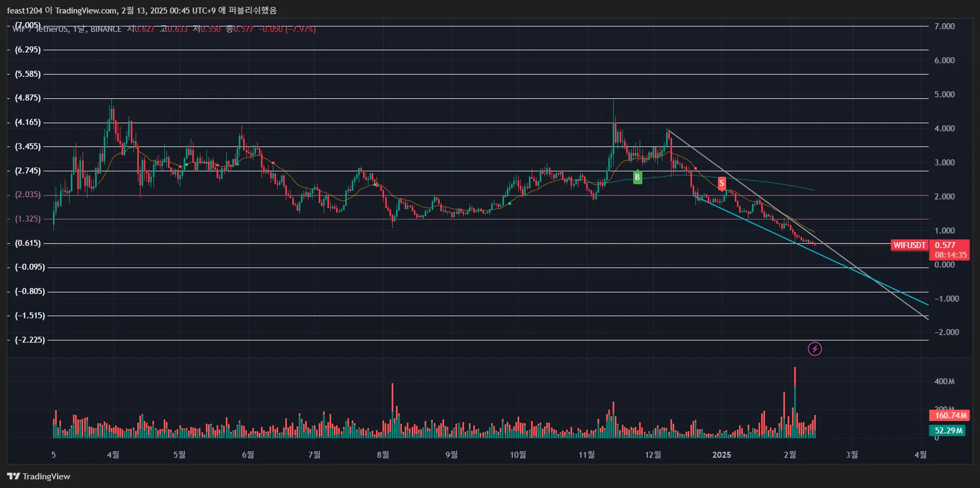Viewport: 980px width, 488px height.
Task: Click the 10월 label on time axis
Action: click(x=518, y=455)
